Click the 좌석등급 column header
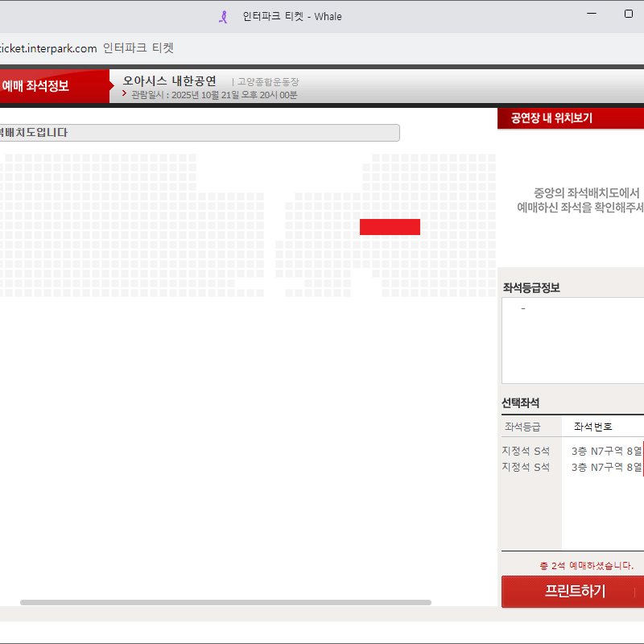Screen dimensions: 644x644 click(x=522, y=427)
